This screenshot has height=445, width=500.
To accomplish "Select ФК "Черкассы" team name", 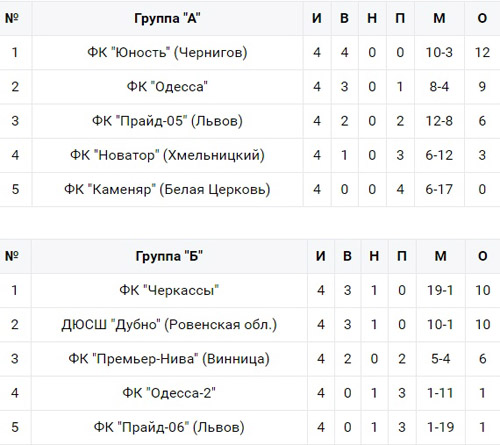I will pos(169,290).
